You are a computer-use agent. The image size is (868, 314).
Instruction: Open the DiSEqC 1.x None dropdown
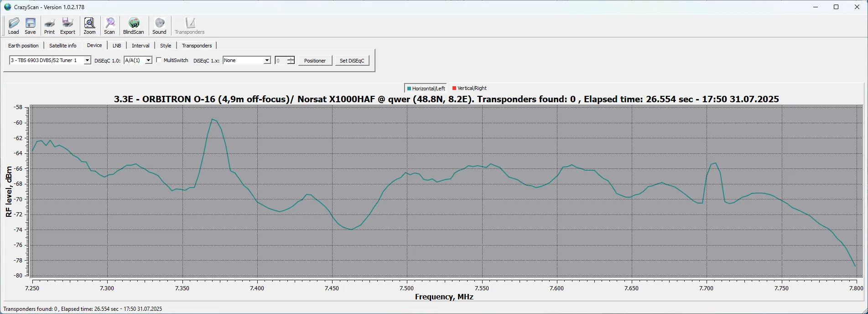pos(267,61)
